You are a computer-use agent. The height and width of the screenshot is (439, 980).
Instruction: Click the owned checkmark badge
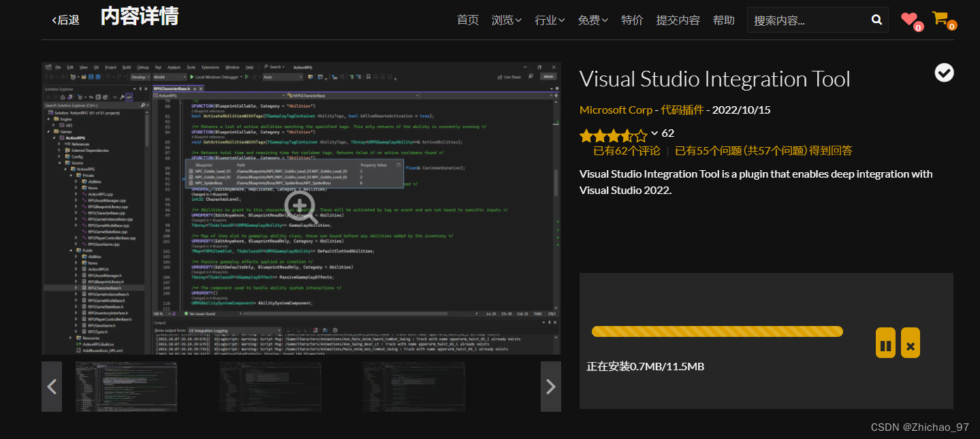pyautogui.click(x=944, y=72)
